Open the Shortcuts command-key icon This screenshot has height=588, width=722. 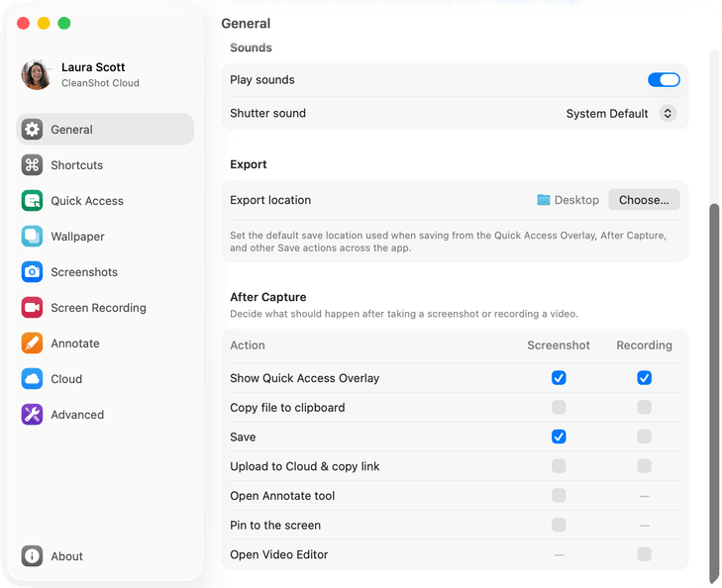32,165
